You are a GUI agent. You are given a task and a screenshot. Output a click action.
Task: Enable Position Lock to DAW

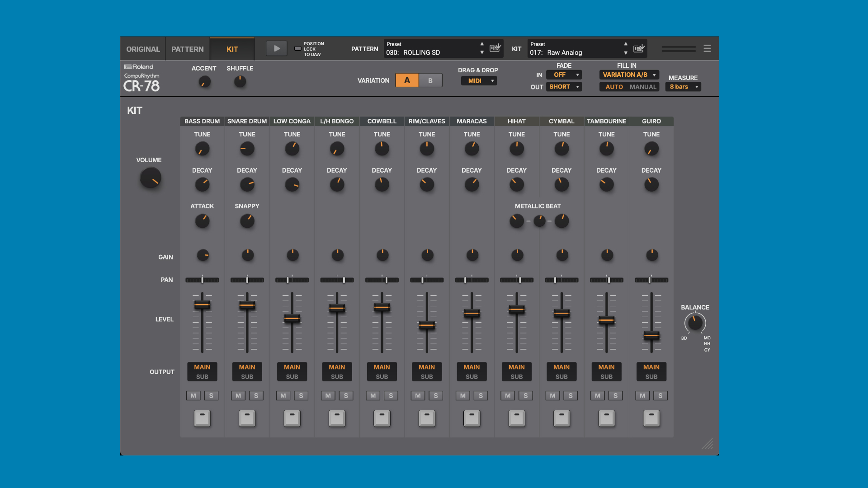point(297,49)
